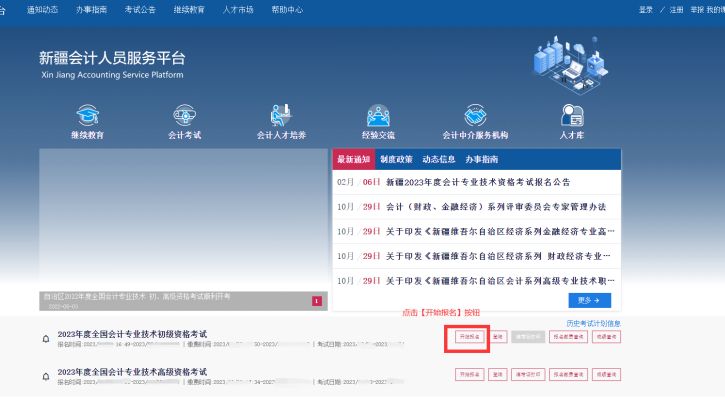Open the 人才库 icon
725x398 pixels.
point(572,115)
